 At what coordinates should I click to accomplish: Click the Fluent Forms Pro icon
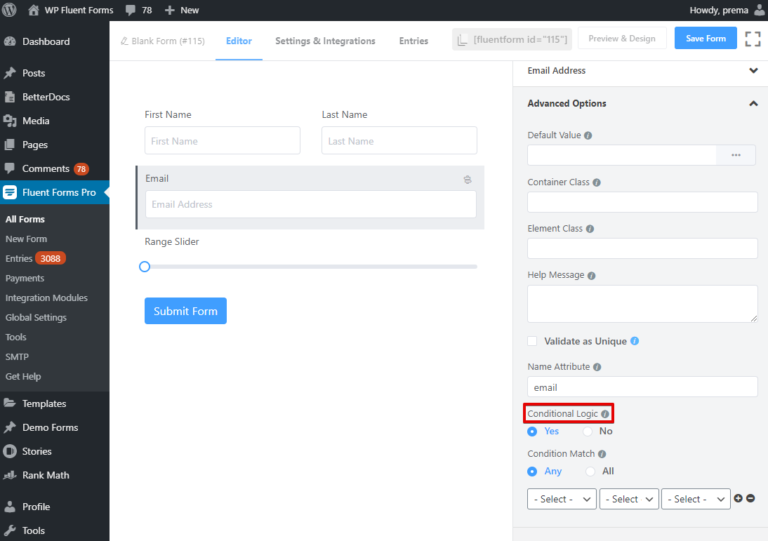(10, 192)
